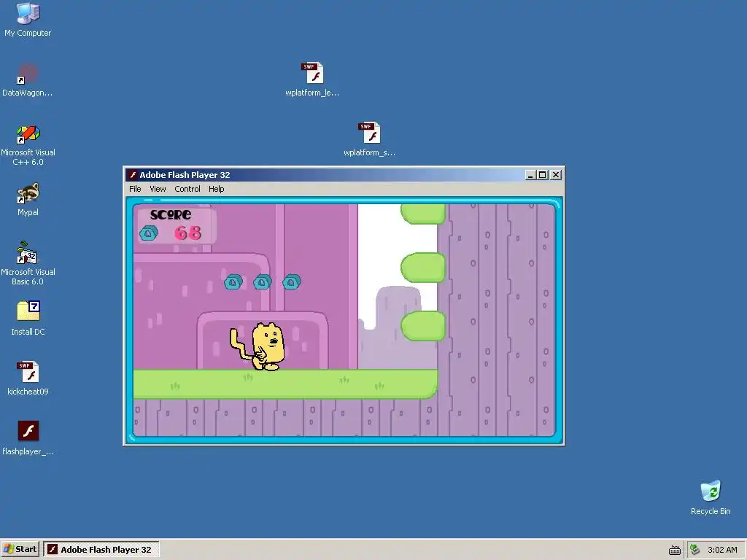The height and width of the screenshot is (560, 747).
Task: Open the Help menu
Action: [x=216, y=189]
